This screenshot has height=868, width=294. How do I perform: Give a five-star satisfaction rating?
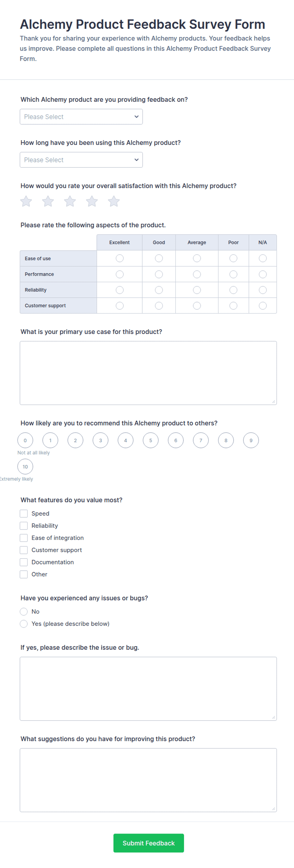(113, 201)
